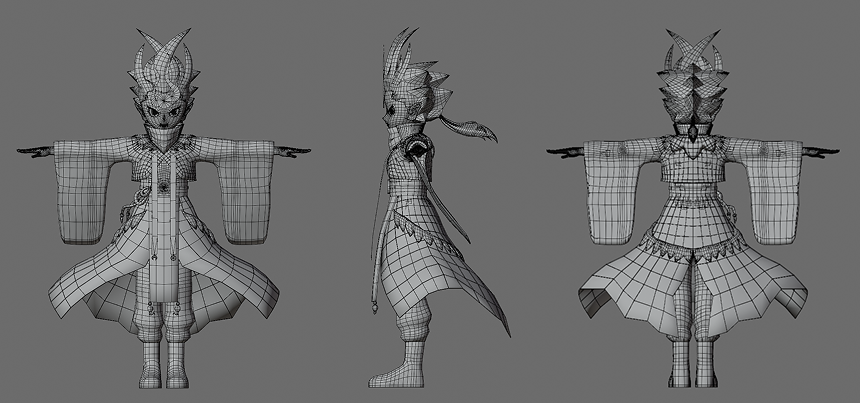This screenshot has width=860, height=403.
Task: Click the chest emblem on front view
Action: [164, 184]
